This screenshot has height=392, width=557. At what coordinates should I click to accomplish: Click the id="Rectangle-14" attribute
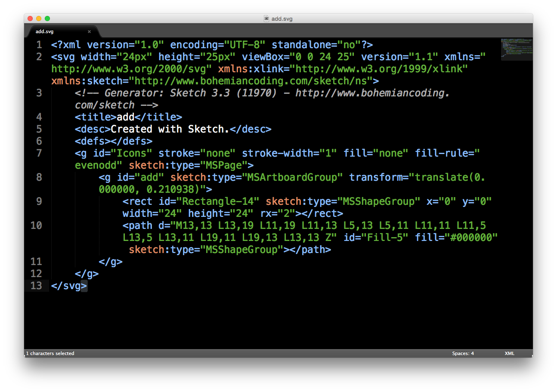209,201
